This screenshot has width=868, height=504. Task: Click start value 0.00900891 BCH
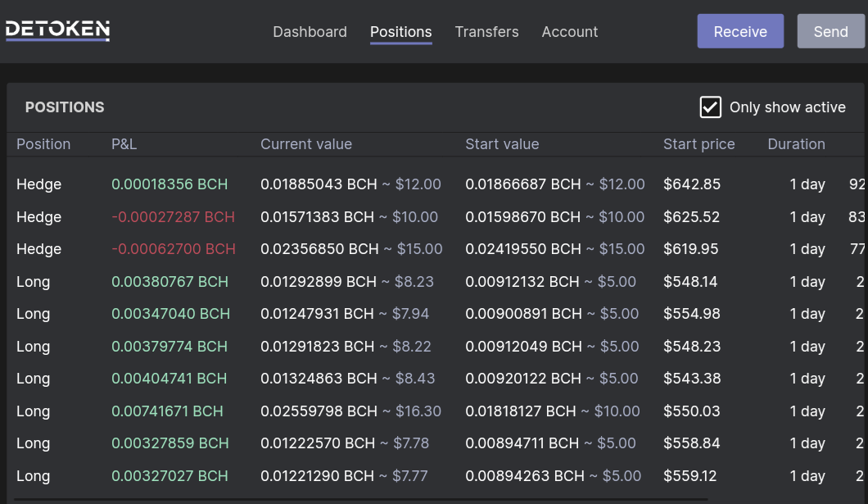point(524,314)
